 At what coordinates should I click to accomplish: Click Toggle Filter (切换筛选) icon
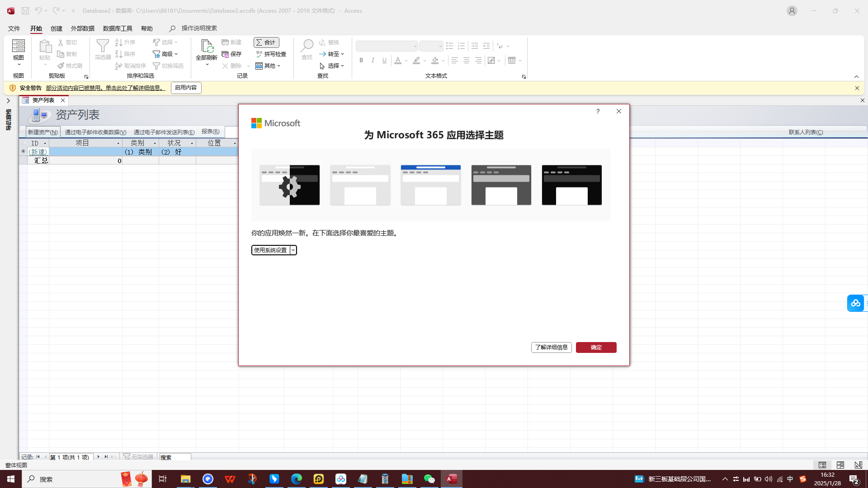tap(156, 66)
